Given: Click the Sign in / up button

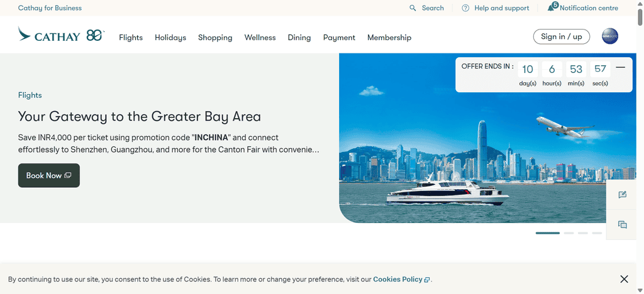Looking at the screenshot, I should (562, 36).
